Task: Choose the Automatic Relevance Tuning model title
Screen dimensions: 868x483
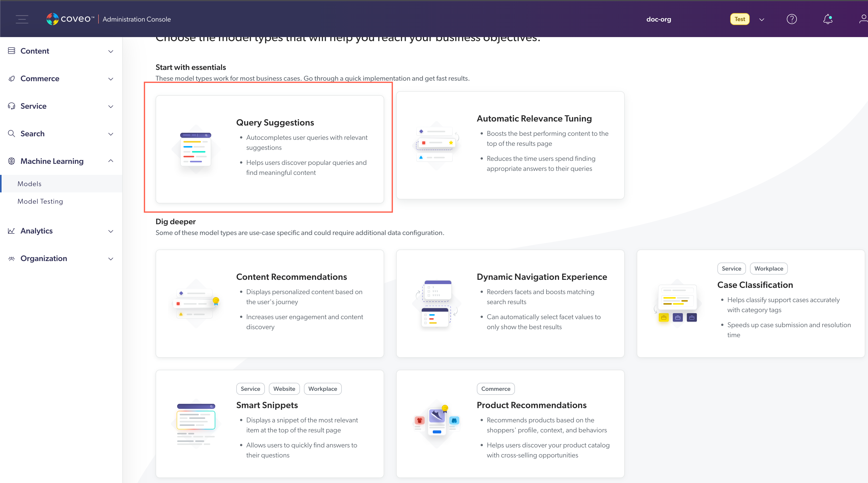Action: [534, 118]
